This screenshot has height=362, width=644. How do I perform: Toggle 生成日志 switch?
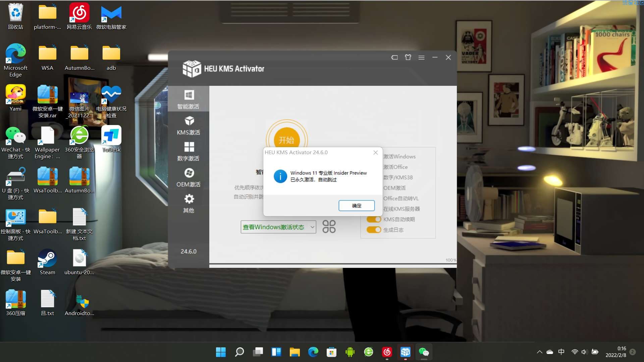374,230
